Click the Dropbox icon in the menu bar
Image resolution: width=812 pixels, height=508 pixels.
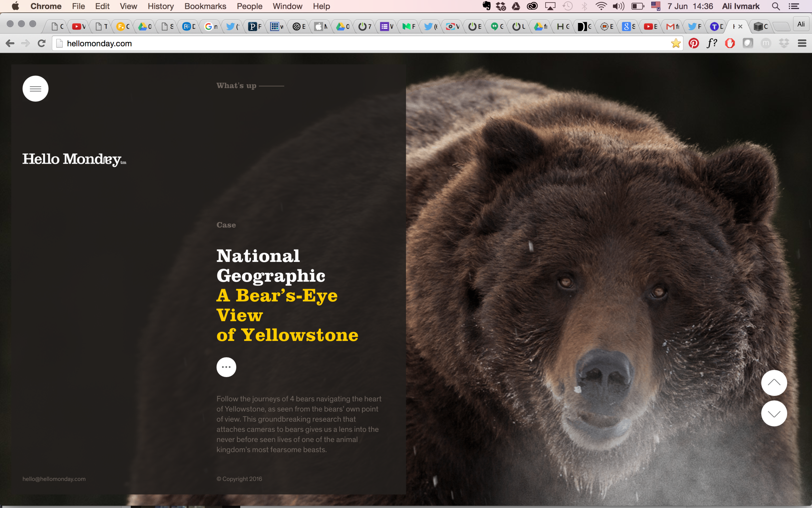[501, 6]
